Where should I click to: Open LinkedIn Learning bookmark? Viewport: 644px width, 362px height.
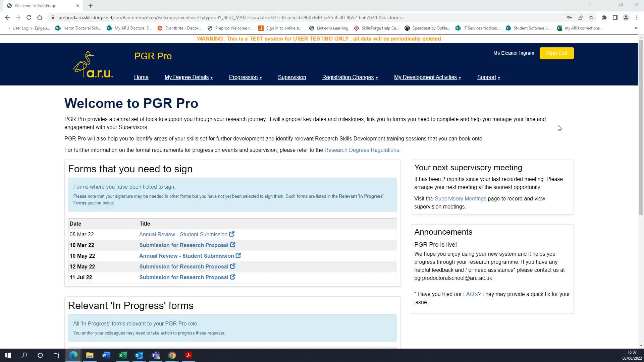pyautogui.click(x=329, y=28)
